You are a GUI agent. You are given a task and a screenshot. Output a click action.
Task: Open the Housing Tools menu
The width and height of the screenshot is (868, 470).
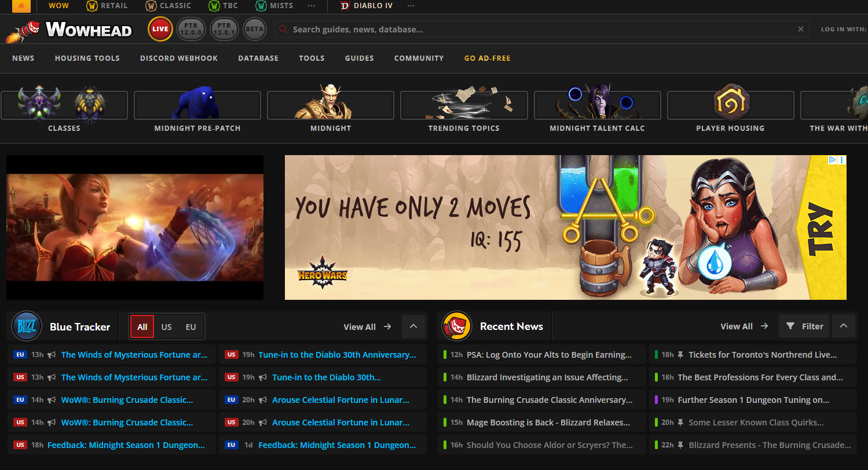point(87,58)
